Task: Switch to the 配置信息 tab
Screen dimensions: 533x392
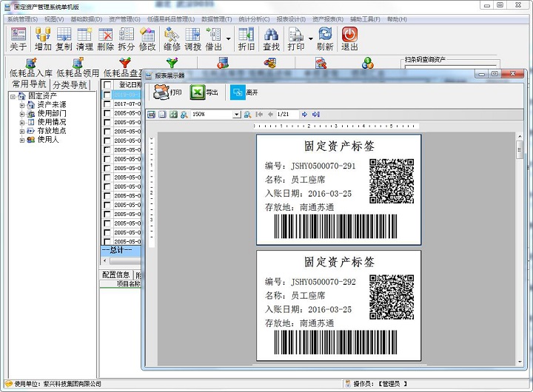Action: click(116, 274)
